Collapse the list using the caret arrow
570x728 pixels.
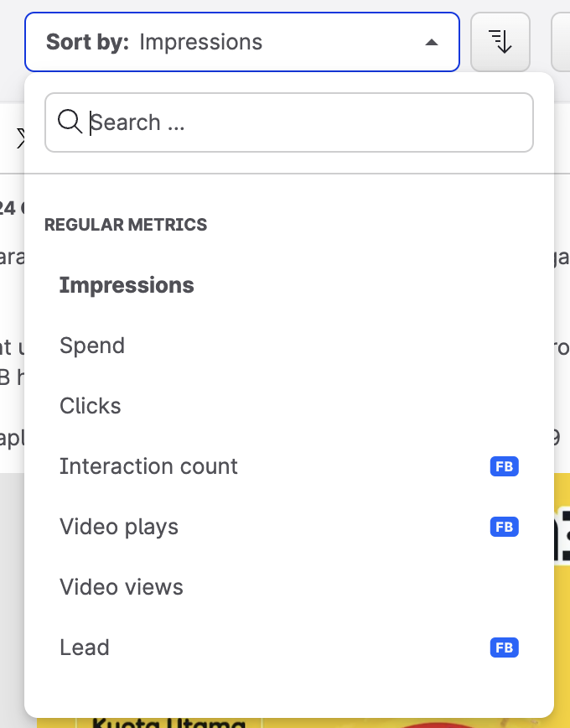[x=432, y=42]
